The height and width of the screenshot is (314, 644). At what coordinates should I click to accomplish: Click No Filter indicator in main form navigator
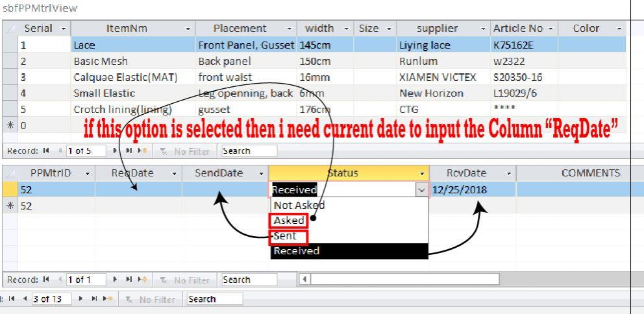point(151,299)
